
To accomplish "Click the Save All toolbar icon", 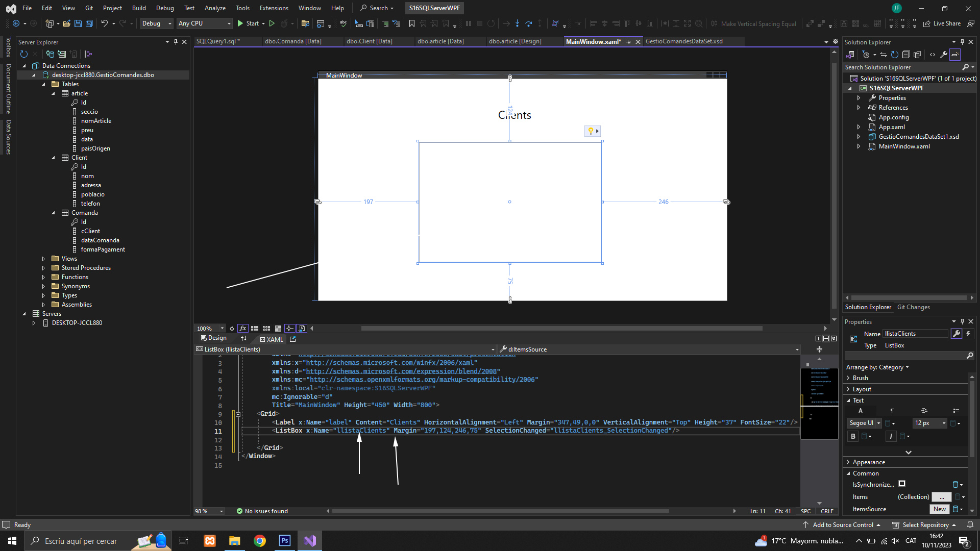I will 89,23.
